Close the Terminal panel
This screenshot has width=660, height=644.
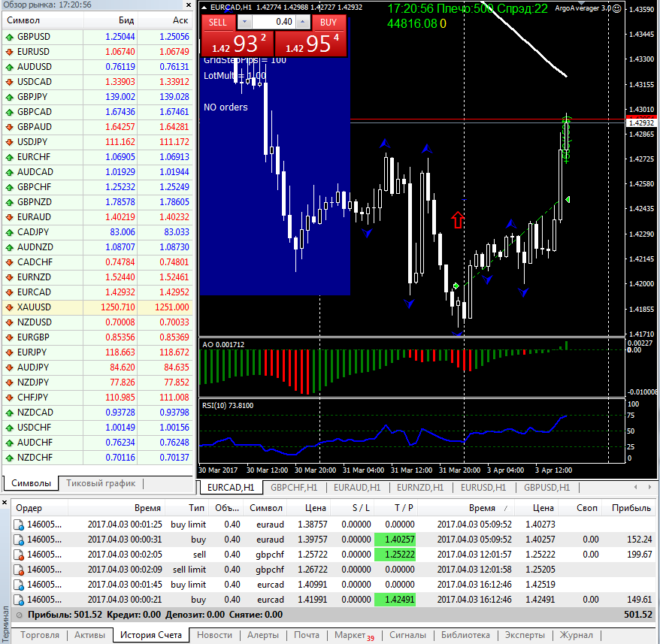[x=5, y=502]
